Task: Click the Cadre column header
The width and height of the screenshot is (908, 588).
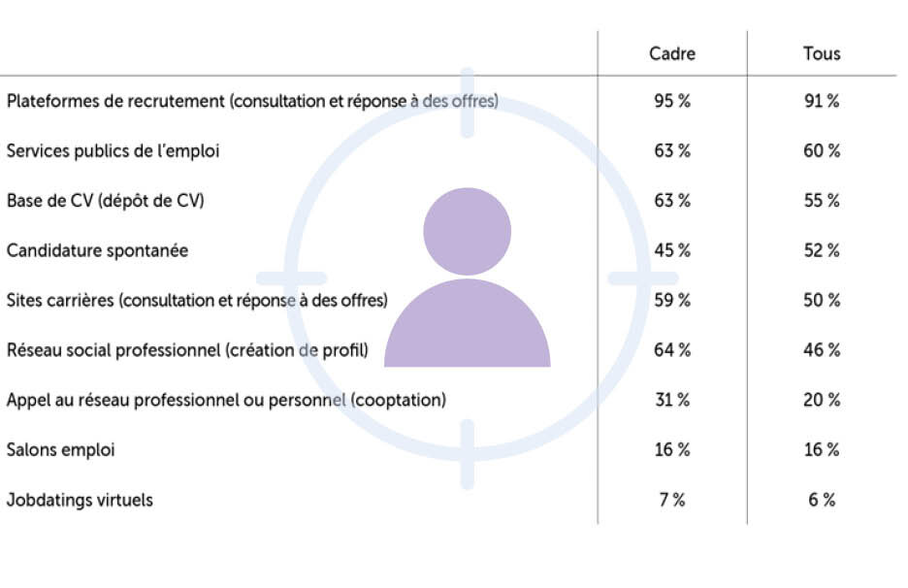Action: click(671, 53)
